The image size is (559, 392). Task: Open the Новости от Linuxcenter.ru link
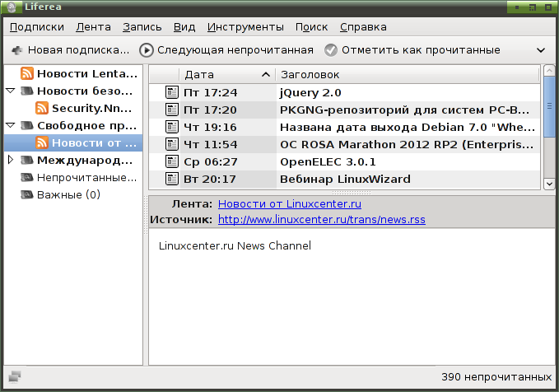coord(290,203)
